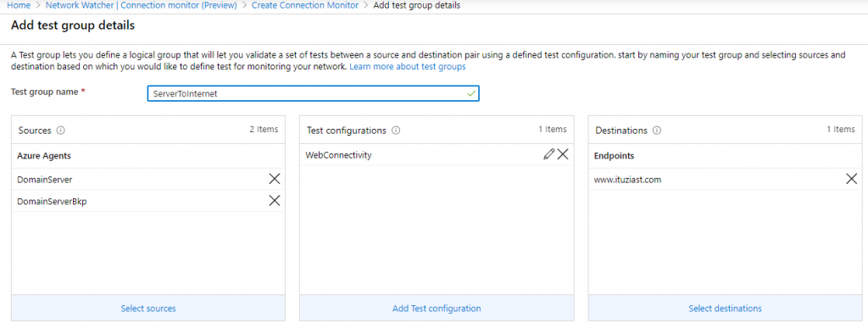Remove DomainServer from sources
868x334 pixels.
tap(274, 179)
